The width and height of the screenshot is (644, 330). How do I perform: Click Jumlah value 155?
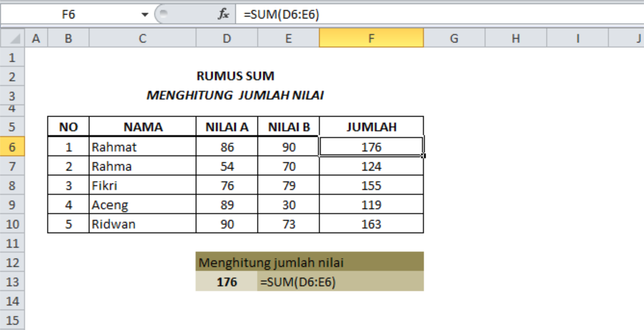tap(372, 185)
